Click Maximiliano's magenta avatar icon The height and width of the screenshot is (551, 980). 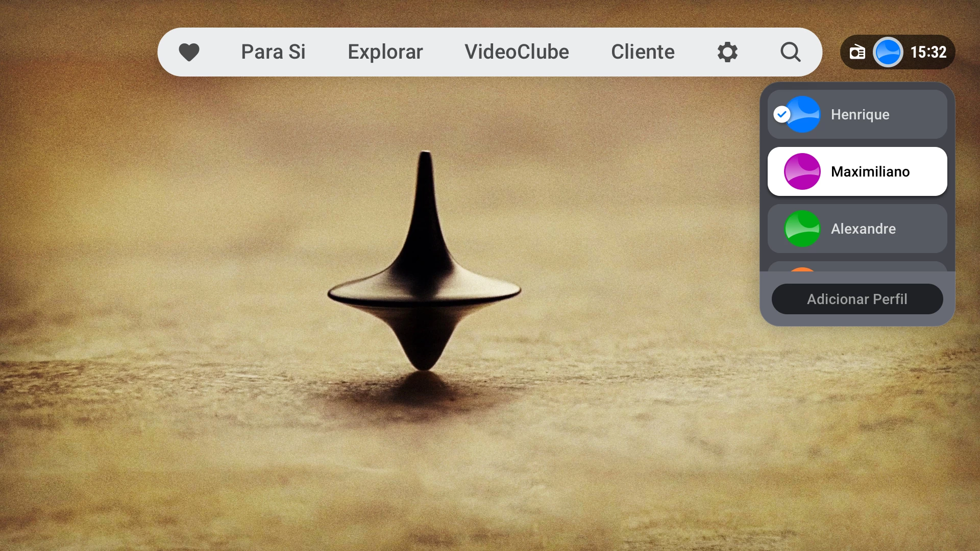click(x=802, y=171)
